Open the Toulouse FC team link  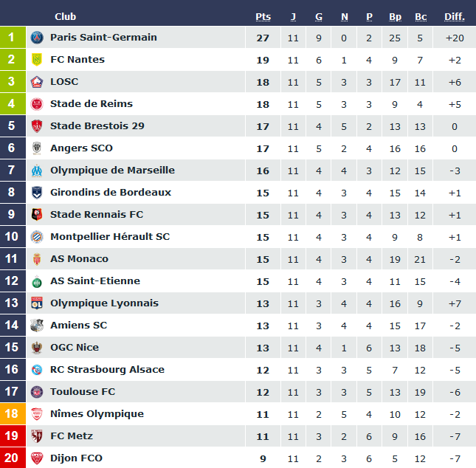pos(83,392)
